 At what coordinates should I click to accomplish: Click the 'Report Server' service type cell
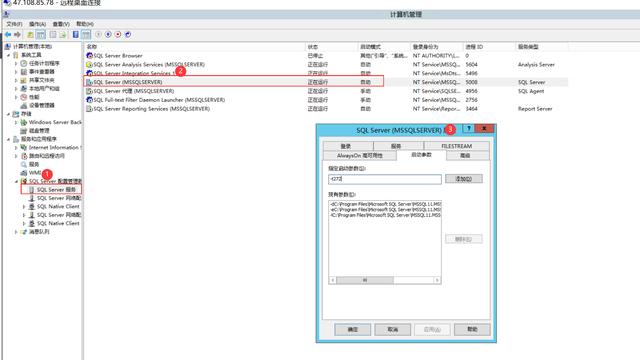click(535, 109)
